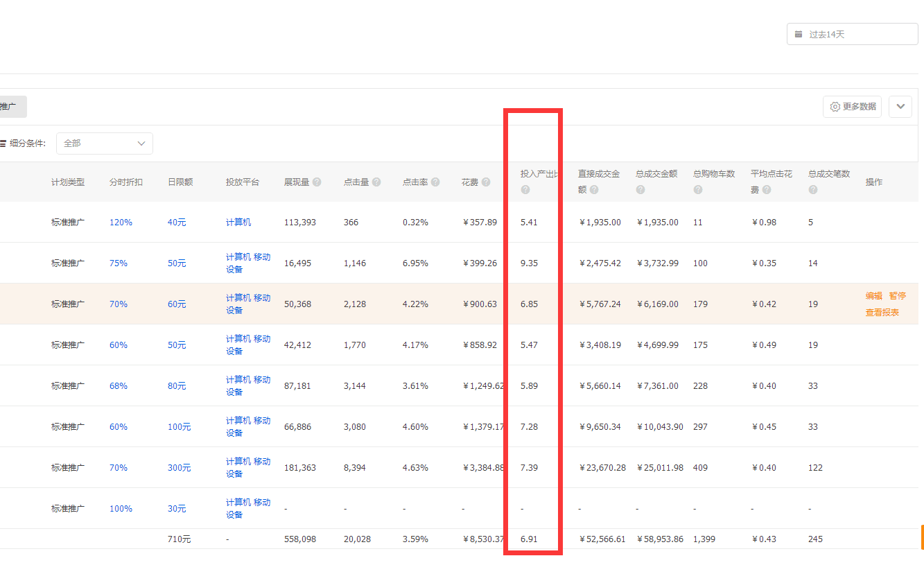Click the 75% time discount link
This screenshot has height=565, width=924.
click(x=119, y=263)
